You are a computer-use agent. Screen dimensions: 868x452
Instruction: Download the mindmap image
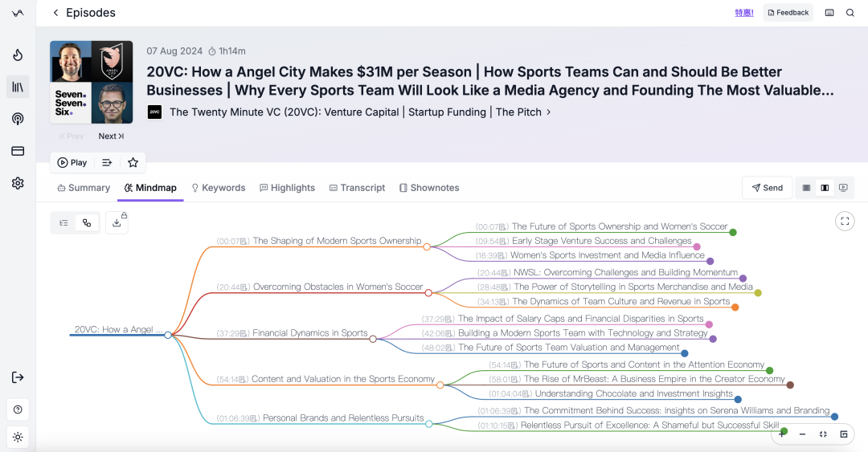[117, 223]
